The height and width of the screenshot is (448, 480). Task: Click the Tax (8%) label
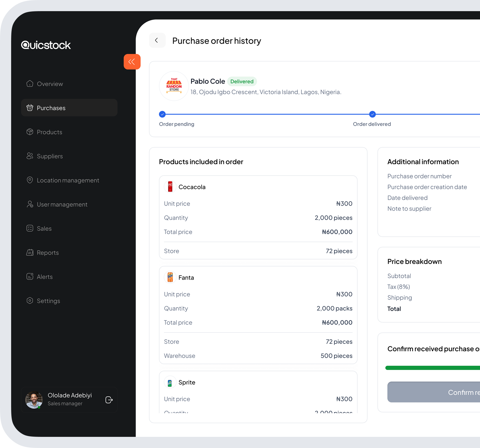(x=399, y=287)
